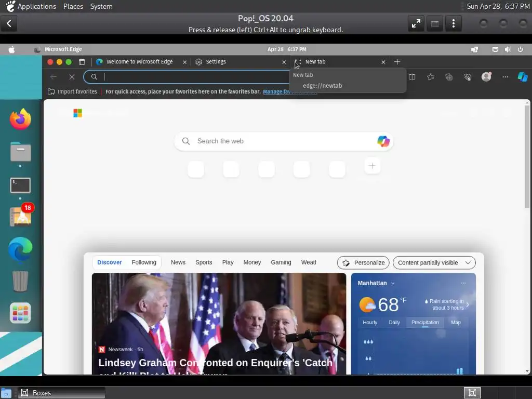Image resolution: width=532 pixels, height=399 pixels.
Task: Click the stop loading X button
Action: 72,77
